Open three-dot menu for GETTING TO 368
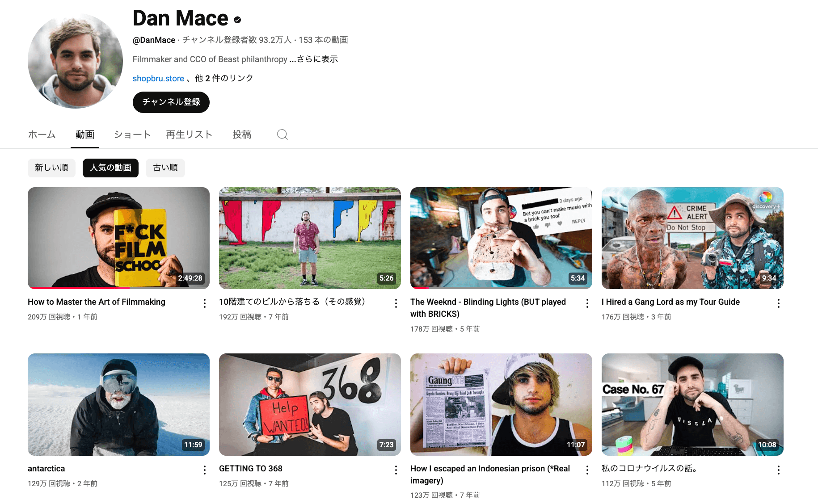This screenshot has height=504, width=818. tap(396, 470)
